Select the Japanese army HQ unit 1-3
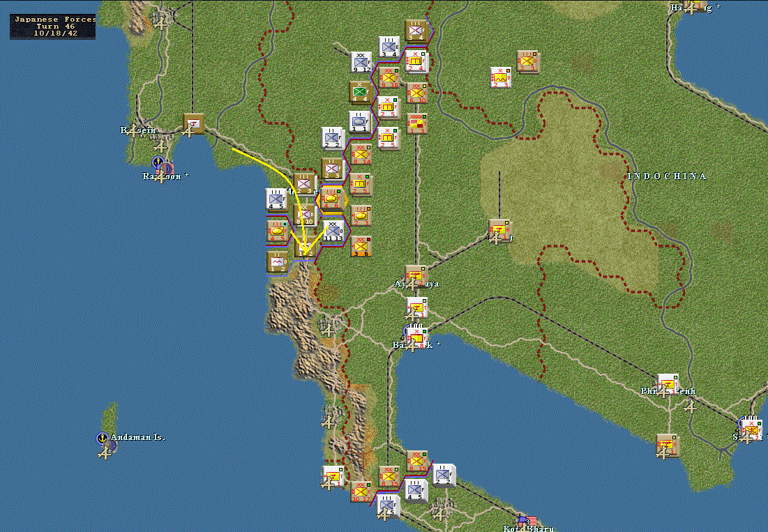 (416, 123)
